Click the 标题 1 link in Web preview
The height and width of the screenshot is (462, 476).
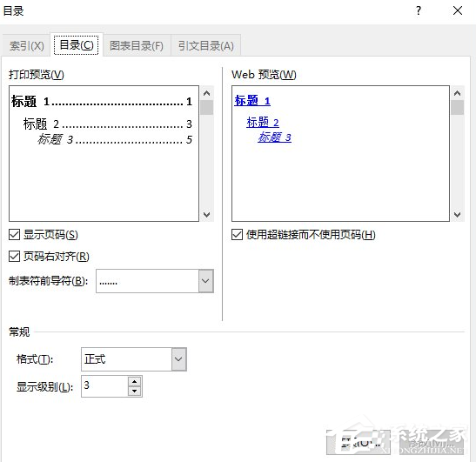(x=252, y=100)
